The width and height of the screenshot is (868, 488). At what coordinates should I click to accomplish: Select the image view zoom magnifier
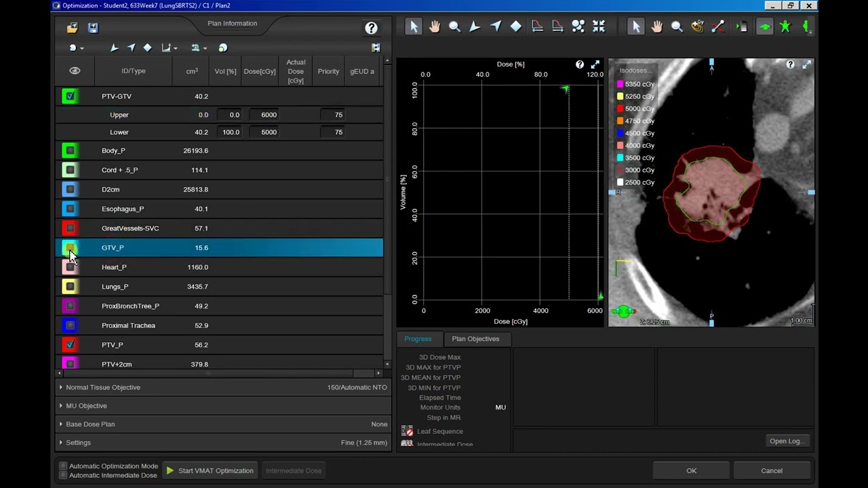[677, 26]
